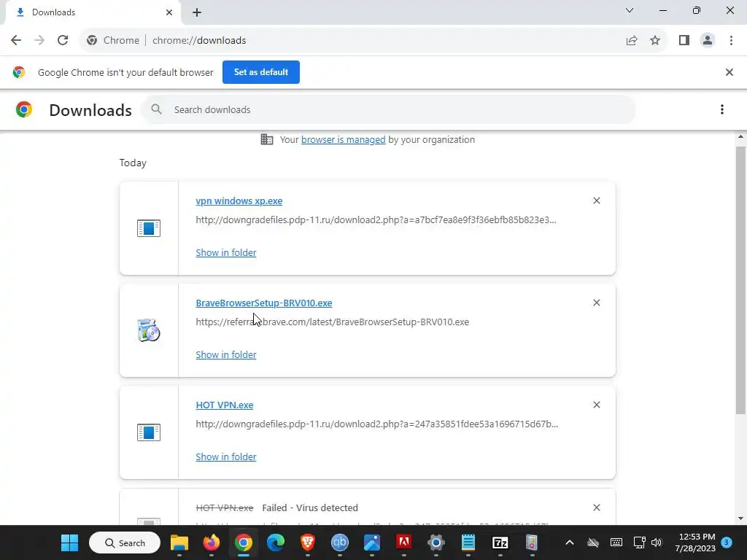
Task: Open the Chrome profile avatar
Action: click(708, 41)
